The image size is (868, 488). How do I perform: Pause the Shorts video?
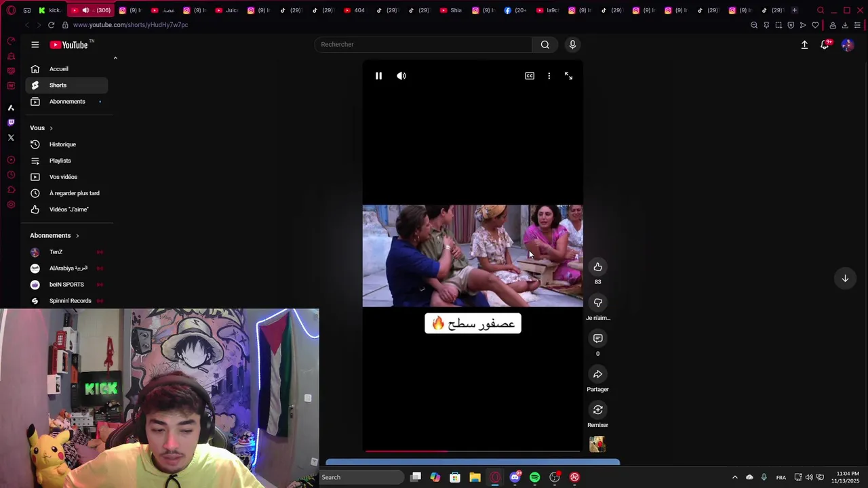pos(378,76)
